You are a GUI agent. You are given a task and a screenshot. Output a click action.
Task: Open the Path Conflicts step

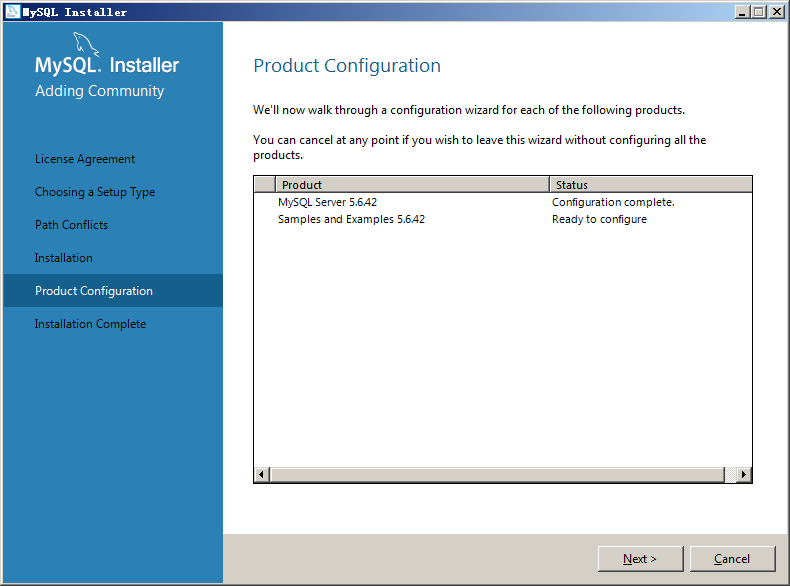click(71, 225)
